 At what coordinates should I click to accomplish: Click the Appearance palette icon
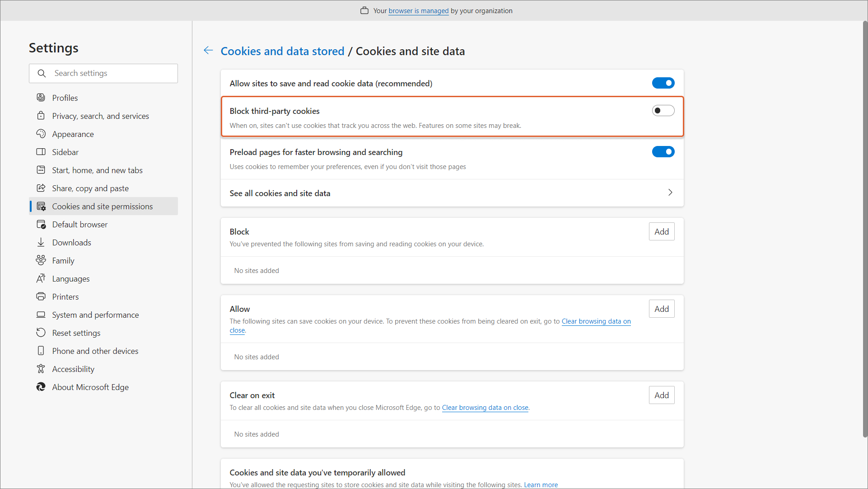pyautogui.click(x=41, y=134)
